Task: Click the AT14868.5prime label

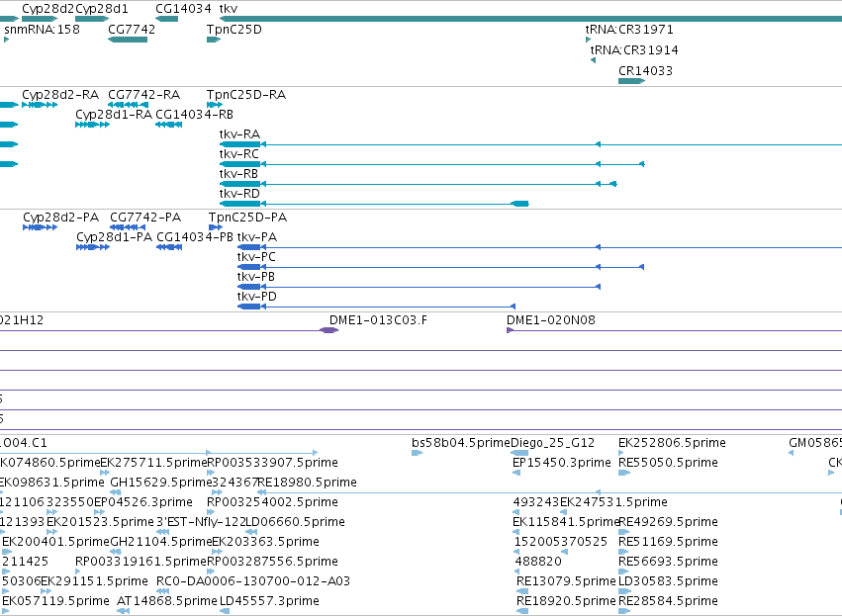Action: pyautogui.click(x=167, y=601)
